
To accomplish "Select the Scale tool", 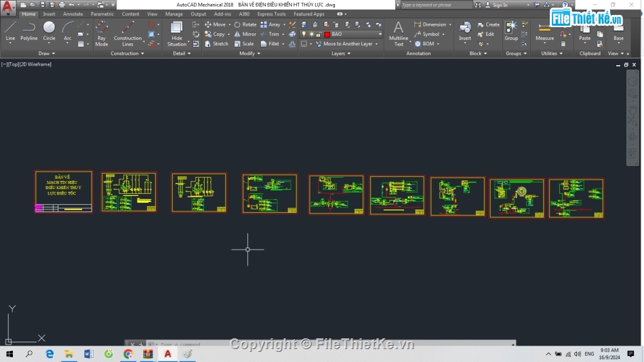I will 244,43.
